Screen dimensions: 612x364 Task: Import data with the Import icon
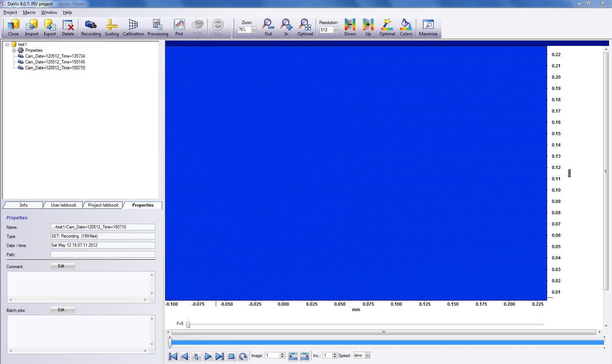tap(31, 28)
